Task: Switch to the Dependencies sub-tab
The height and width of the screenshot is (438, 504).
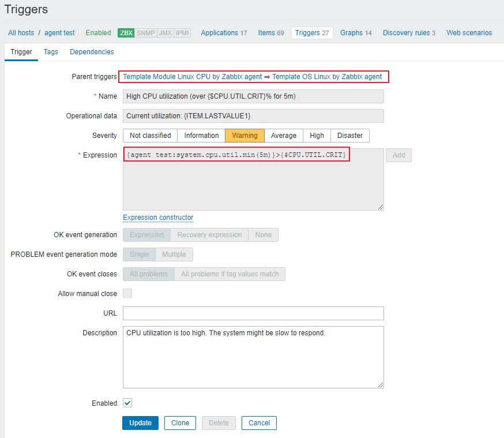Action: [x=92, y=52]
